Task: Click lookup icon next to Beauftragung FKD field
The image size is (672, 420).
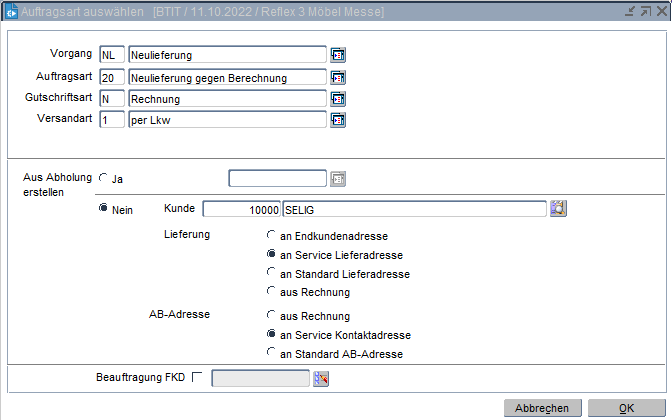Action: (x=321, y=377)
